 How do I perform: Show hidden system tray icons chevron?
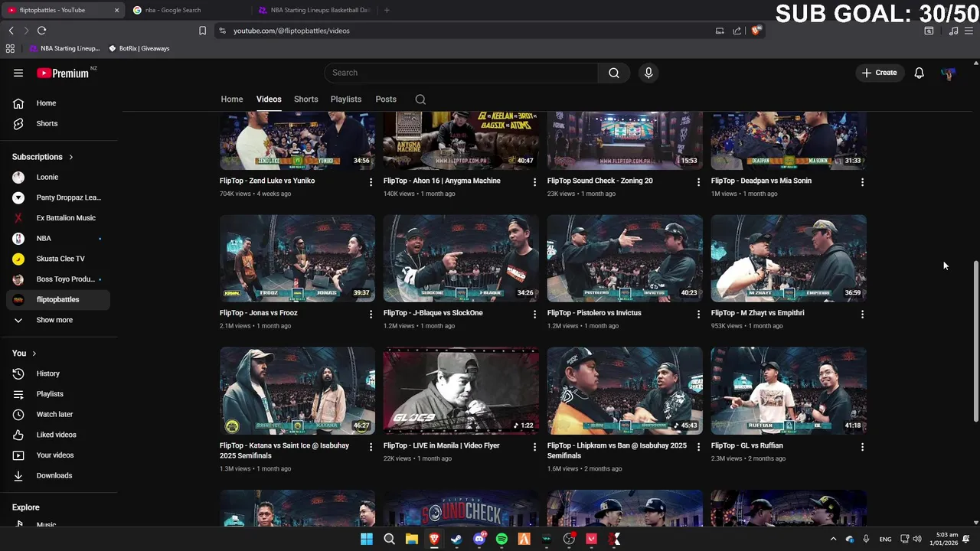[x=833, y=539]
